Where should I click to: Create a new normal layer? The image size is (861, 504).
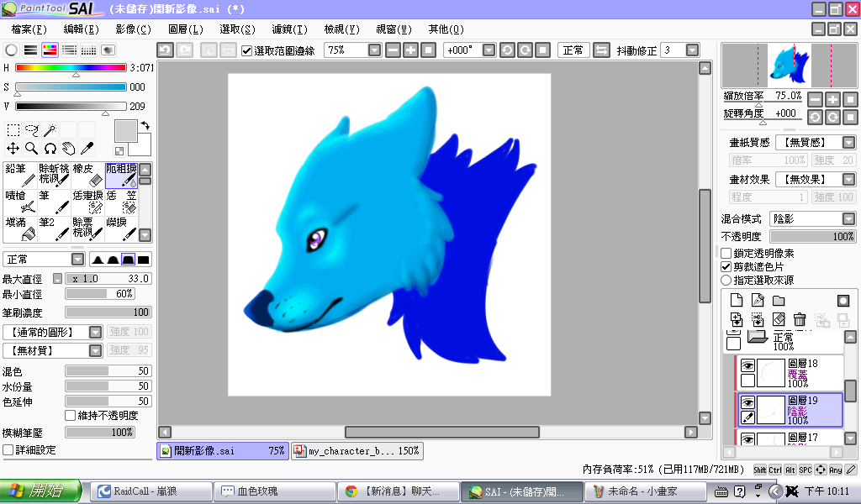[737, 300]
